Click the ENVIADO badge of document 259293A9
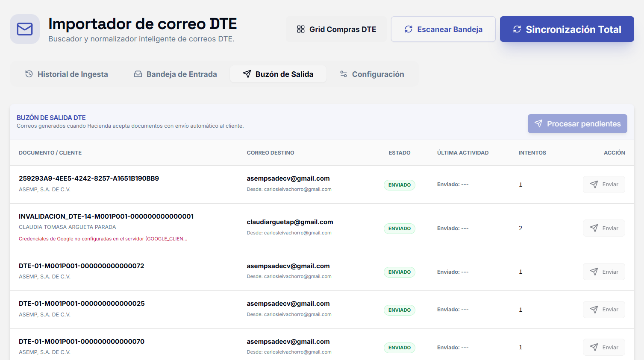The image size is (644, 360). (x=400, y=185)
